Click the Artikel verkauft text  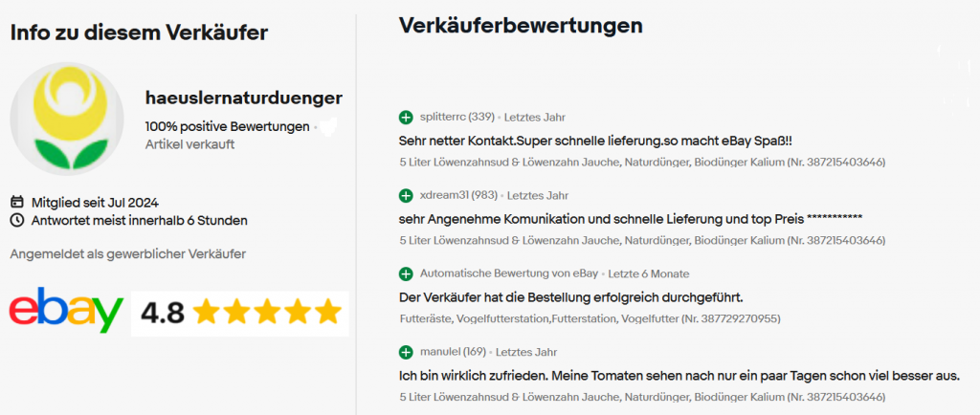189,144
